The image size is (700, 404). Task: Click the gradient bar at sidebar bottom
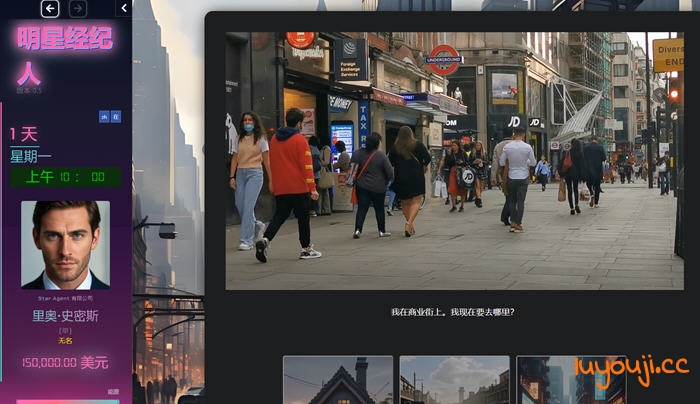[66, 401]
